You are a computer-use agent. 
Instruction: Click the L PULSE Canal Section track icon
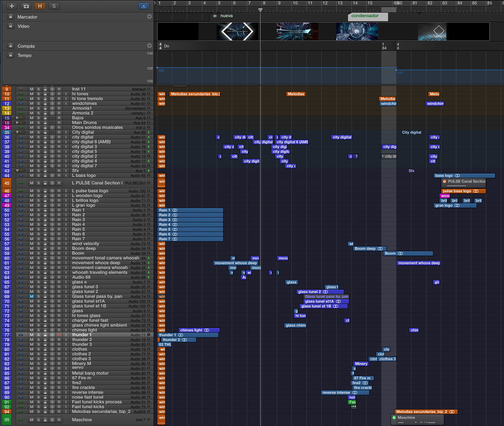[21, 183]
